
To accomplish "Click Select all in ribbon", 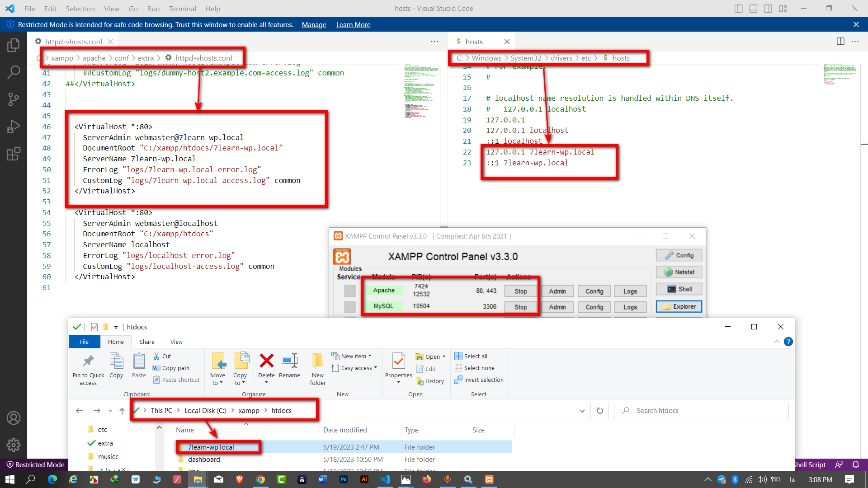I will pos(471,356).
